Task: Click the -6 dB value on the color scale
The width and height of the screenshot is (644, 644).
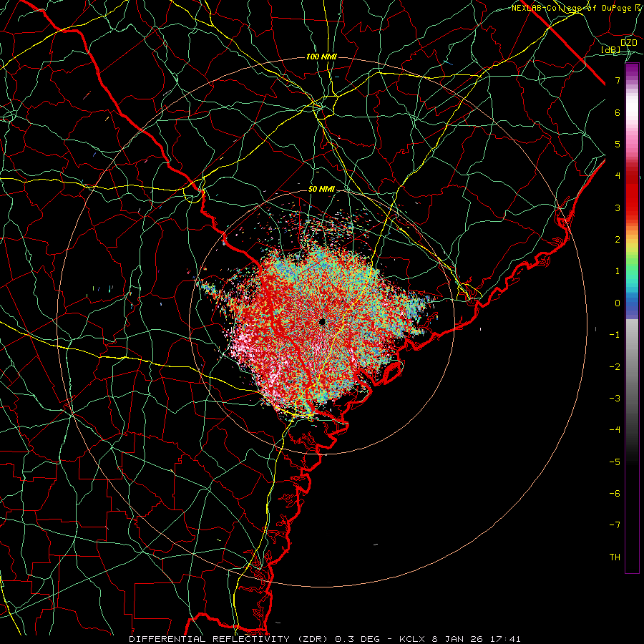Action: [615, 494]
